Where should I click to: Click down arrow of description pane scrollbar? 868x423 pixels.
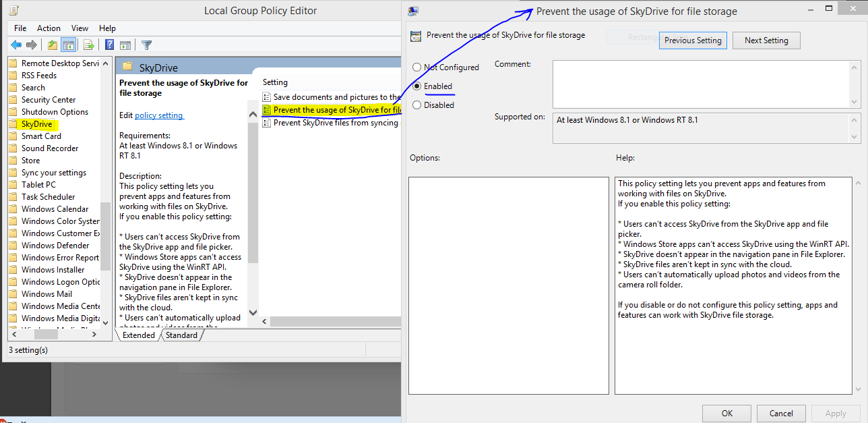pyautogui.click(x=253, y=312)
